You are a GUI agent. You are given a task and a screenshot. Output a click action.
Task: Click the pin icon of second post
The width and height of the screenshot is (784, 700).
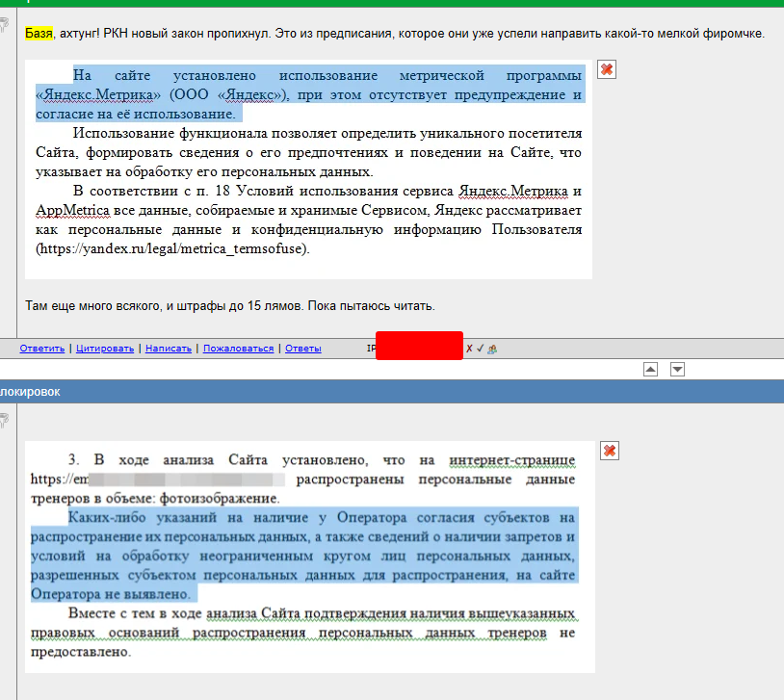click(4, 421)
